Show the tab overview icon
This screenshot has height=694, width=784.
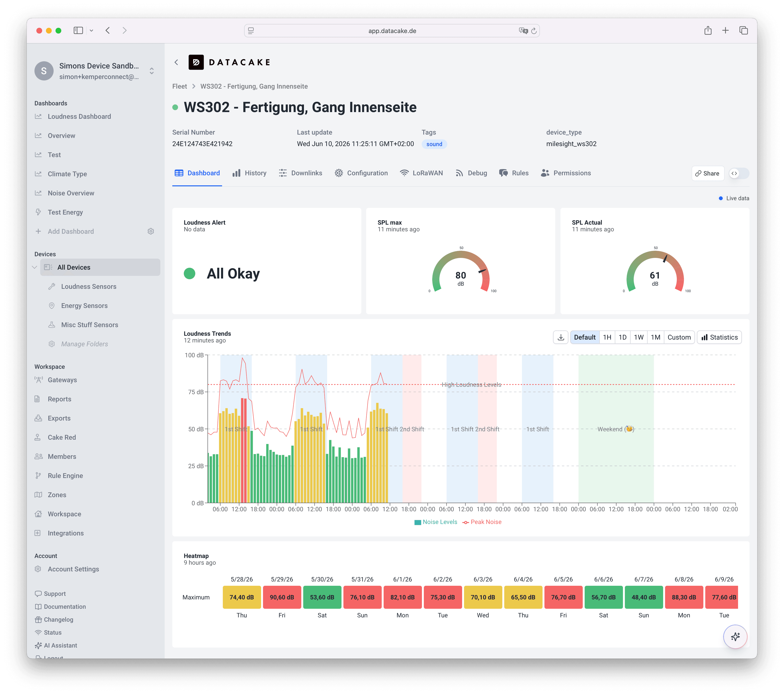point(743,30)
